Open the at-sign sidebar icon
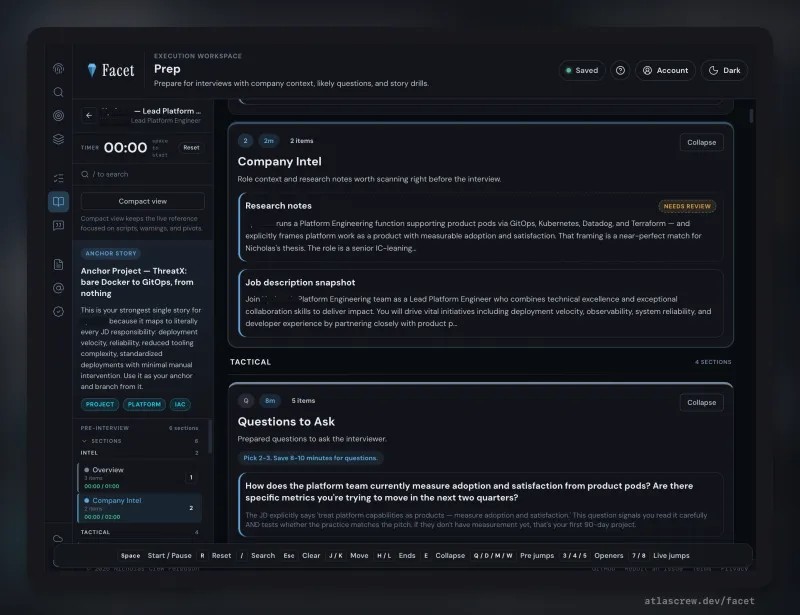Image resolution: width=800 pixels, height=615 pixels. (x=59, y=288)
